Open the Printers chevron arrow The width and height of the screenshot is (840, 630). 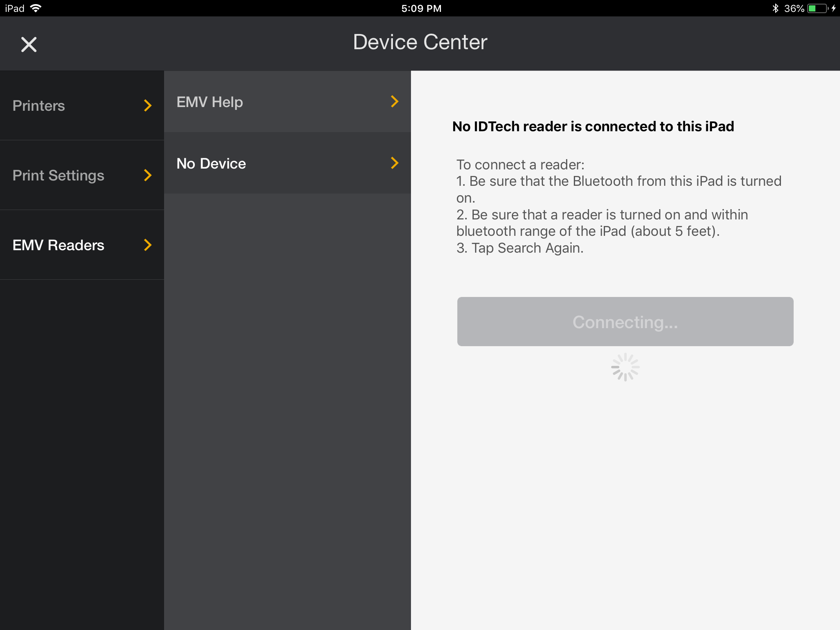tap(147, 106)
